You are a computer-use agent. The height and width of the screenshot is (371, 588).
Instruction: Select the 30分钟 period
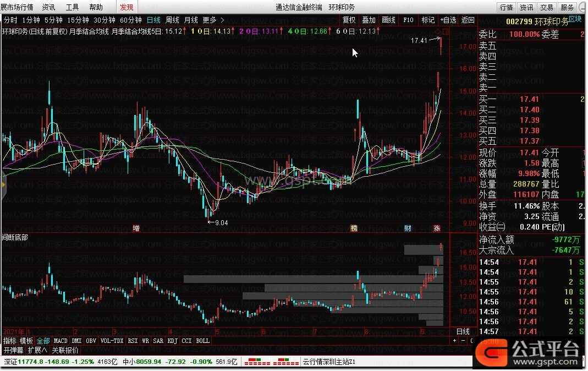coord(105,20)
